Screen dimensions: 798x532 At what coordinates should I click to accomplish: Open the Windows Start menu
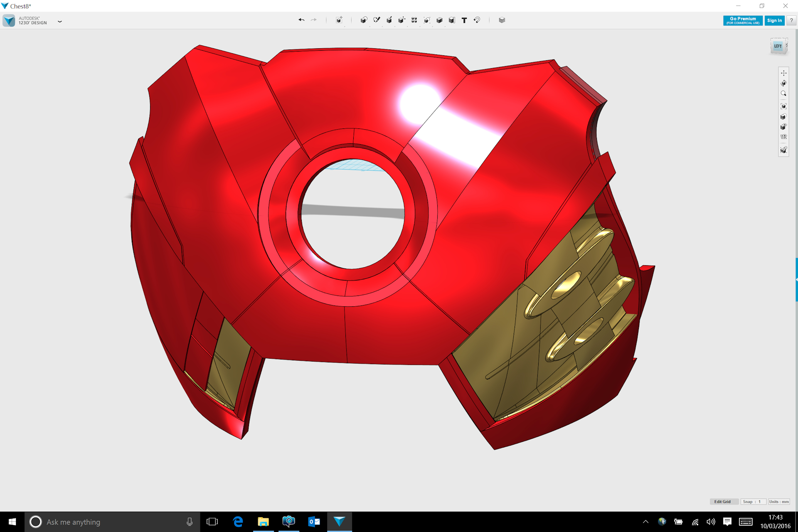click(x=12, y=522)
